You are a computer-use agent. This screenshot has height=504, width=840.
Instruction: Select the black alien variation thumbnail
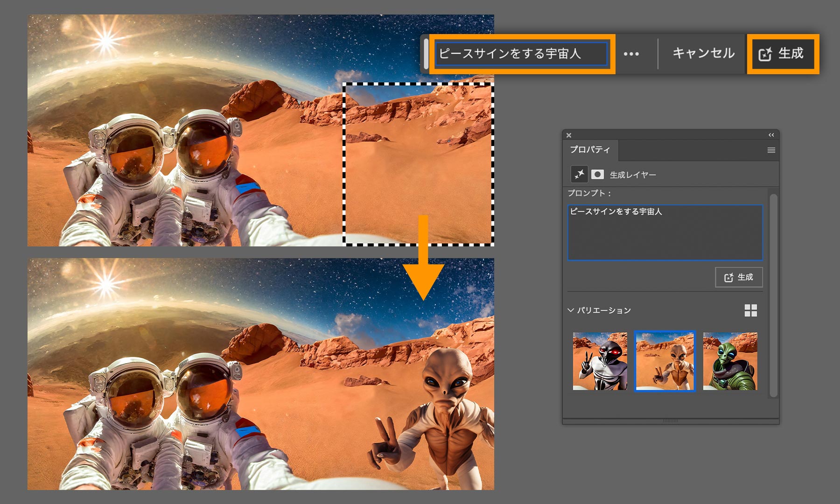pyautogui.click(x=600, y=361)
